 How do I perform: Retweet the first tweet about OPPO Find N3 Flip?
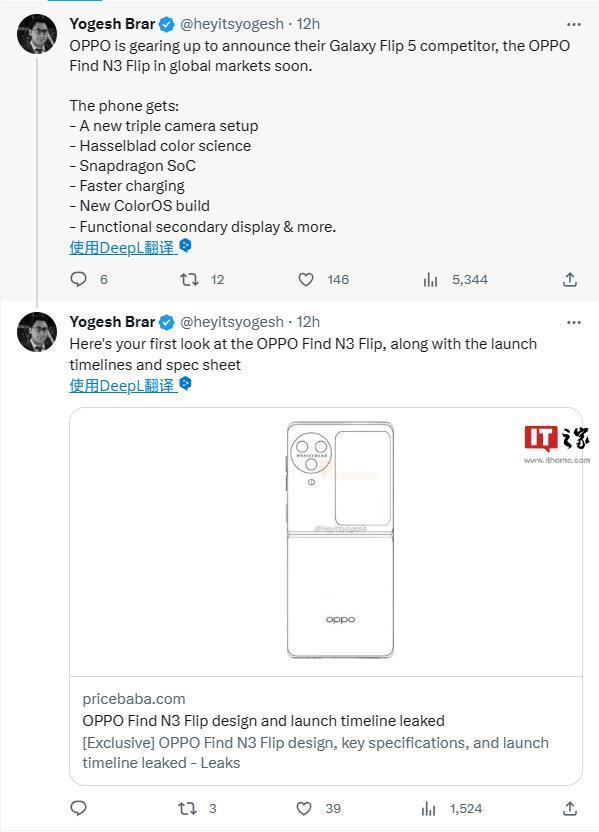point(189,280)
